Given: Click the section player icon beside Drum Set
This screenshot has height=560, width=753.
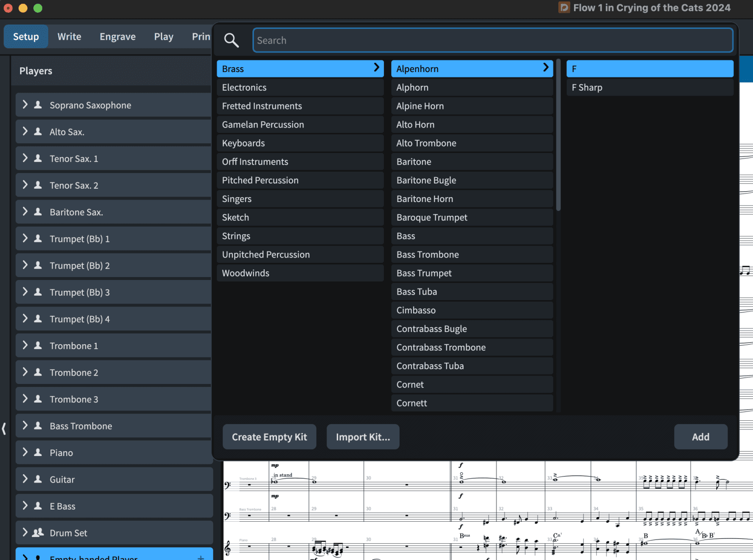Looking at the screenshot, I should [38, 533].
